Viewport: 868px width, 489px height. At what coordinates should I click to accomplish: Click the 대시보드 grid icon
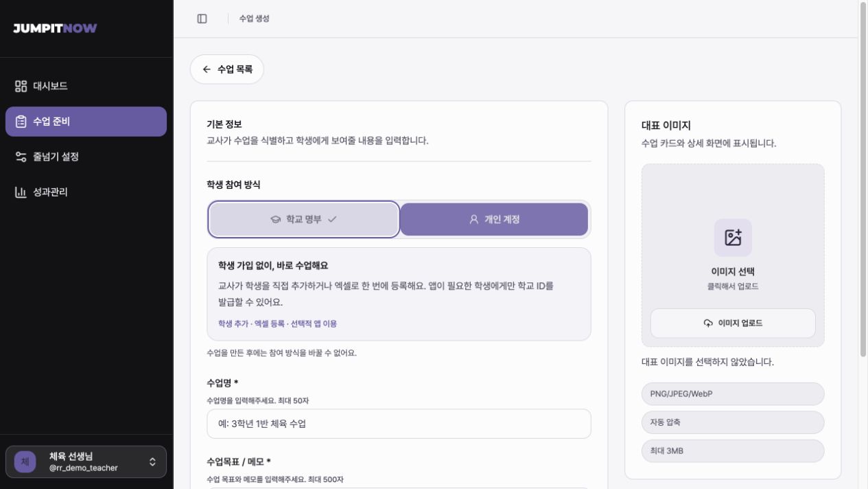click(21, 86)
